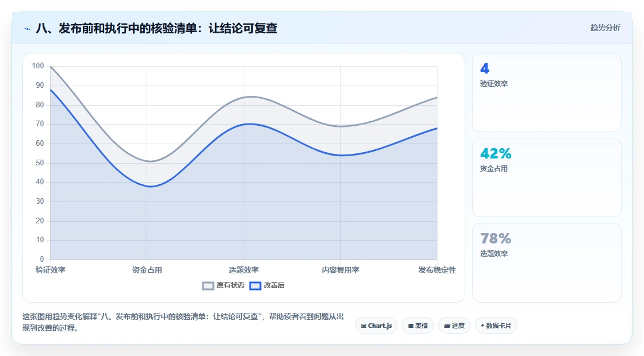Click the 发布稳定性 x-axis label

(x=437, y=270)
